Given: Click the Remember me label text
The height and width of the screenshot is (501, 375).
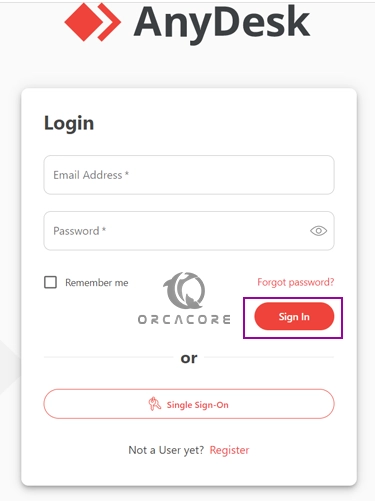Looking at the screenshot, I should 97,283.
